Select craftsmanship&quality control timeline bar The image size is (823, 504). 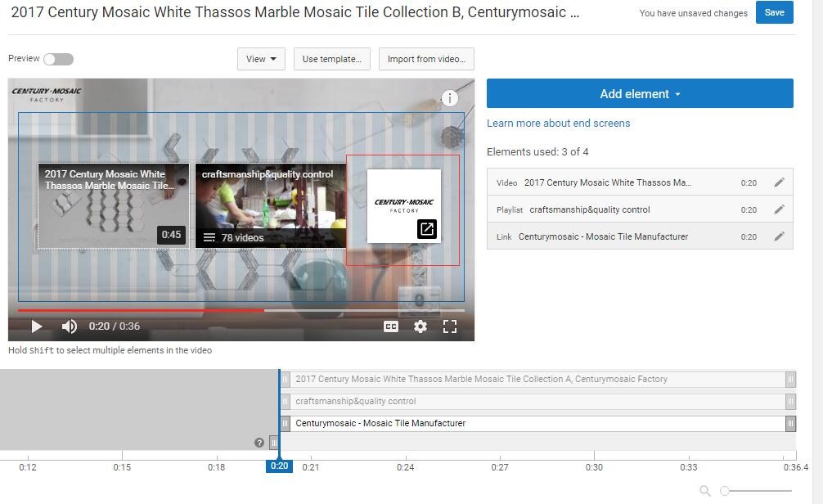click(x=538, y=401)
